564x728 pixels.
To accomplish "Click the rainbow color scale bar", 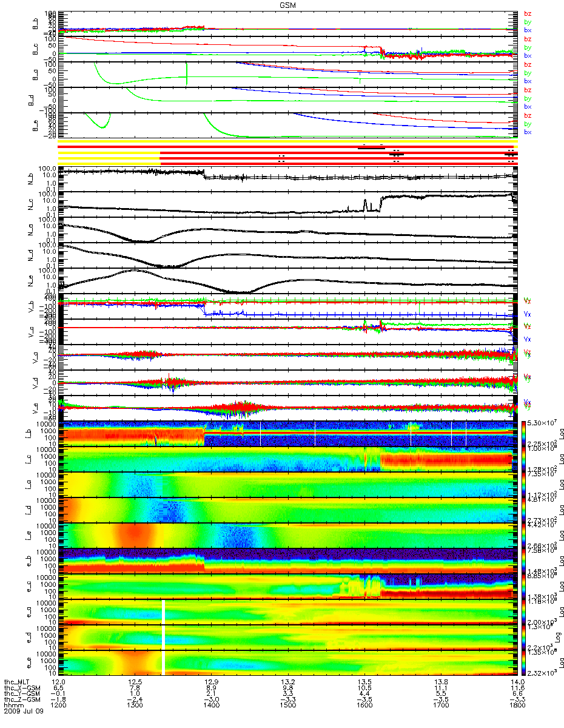I will point(525,547).
